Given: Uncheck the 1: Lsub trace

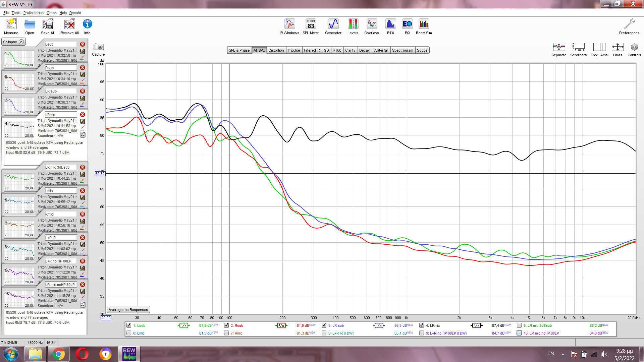Looking at the screenshot, I should 129,325.
